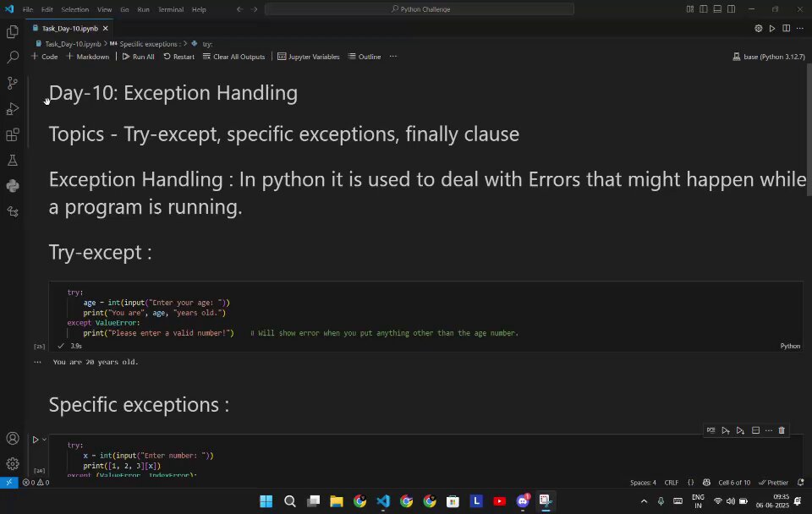
Task: Open the errors and warnings count
Action: tap(36, 483)
